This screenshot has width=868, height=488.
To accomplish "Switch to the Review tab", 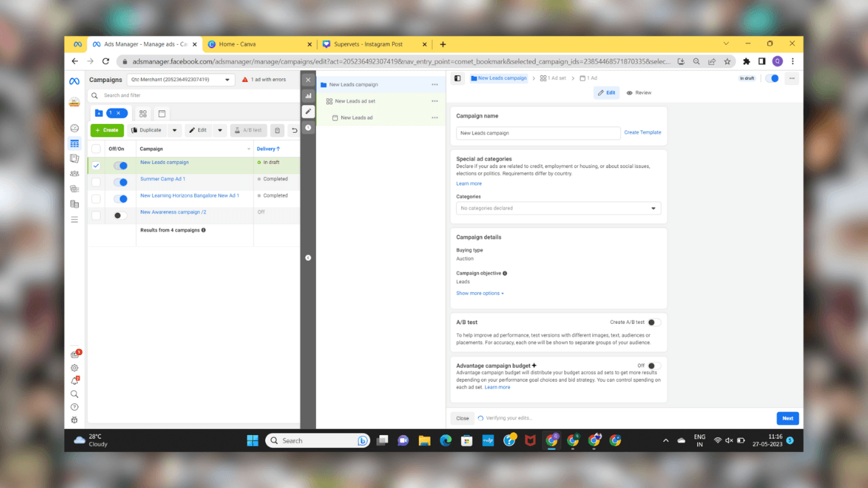I will (x=639, y=93).
